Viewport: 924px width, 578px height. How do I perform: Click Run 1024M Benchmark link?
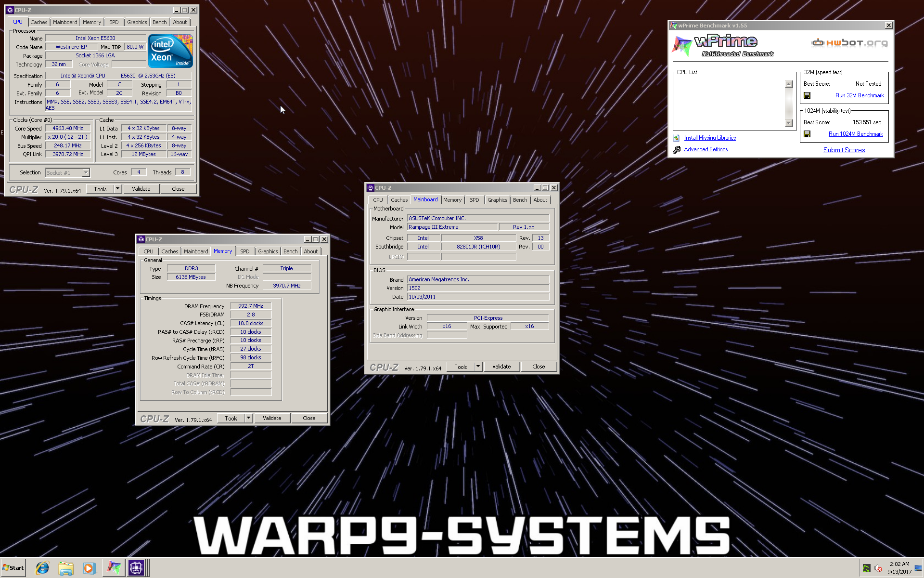pyautogui.click(x=856, y=134)
